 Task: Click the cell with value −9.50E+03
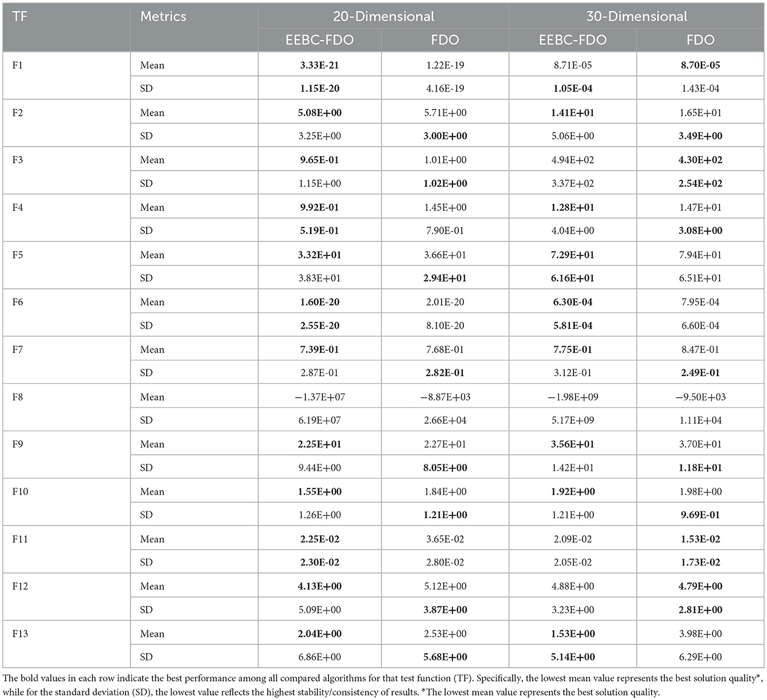pyautogui.click(x=700, y=397)
